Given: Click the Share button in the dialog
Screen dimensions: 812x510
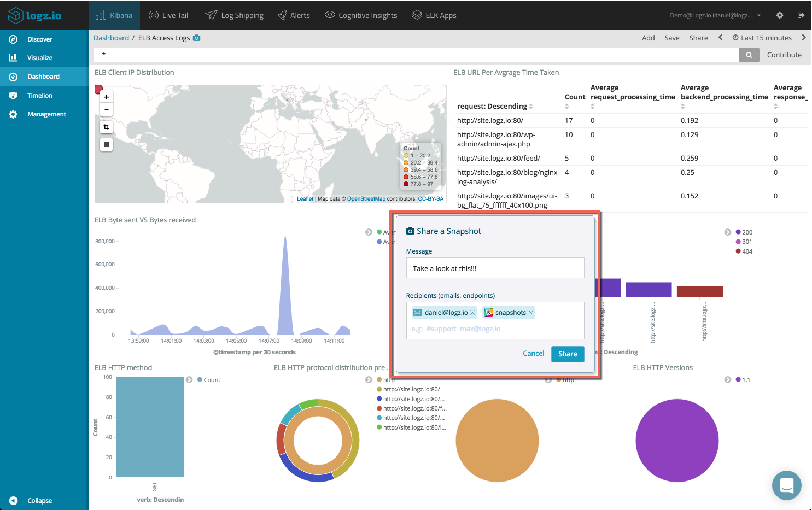Looking at the screenshot, I should click(x=568, y=354).
